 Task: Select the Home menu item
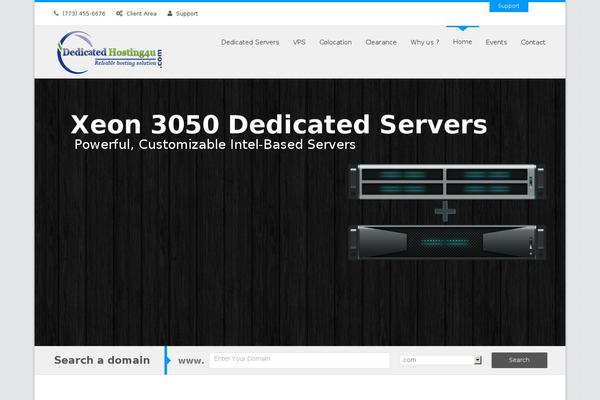click(x=462, y=42)
